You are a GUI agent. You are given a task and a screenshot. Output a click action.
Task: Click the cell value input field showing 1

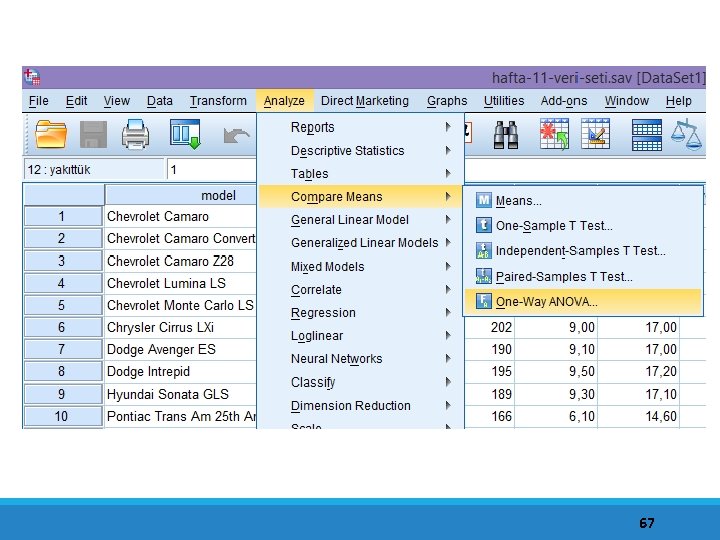[x=212, y=169]
